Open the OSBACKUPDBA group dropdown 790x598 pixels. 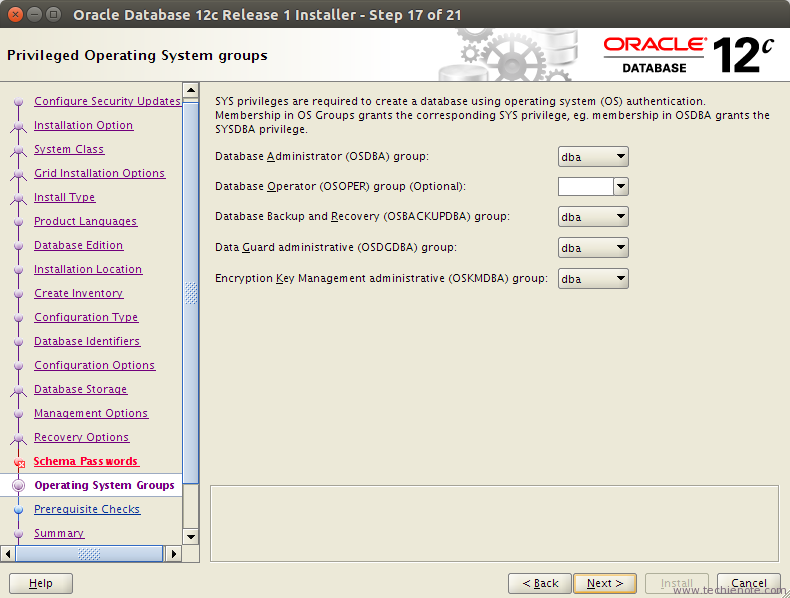[593, 217]
